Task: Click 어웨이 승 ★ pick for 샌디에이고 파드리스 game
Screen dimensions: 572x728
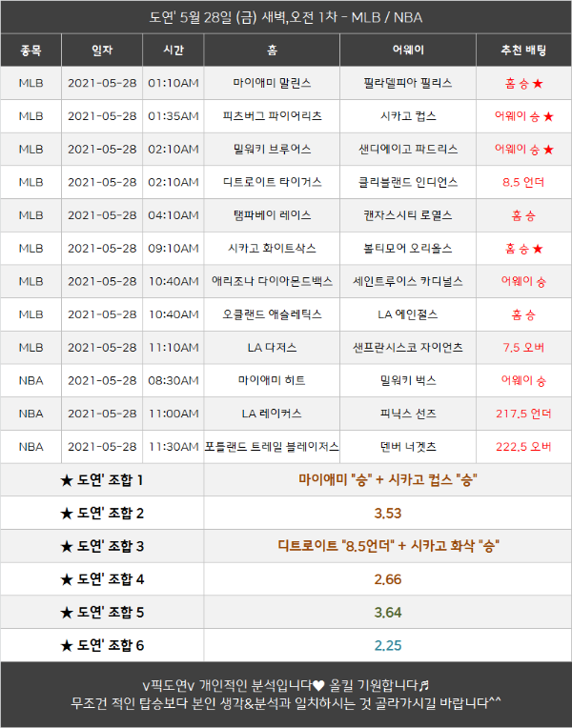Action: [x=523, y=150]
